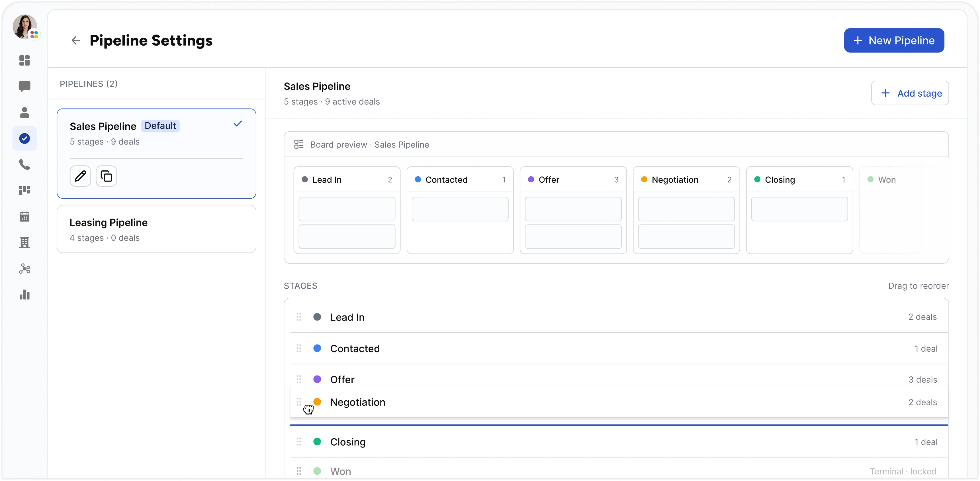Pick the purple color dot of Offer stage row
The image size is (980, 481).
pos(317,379)
